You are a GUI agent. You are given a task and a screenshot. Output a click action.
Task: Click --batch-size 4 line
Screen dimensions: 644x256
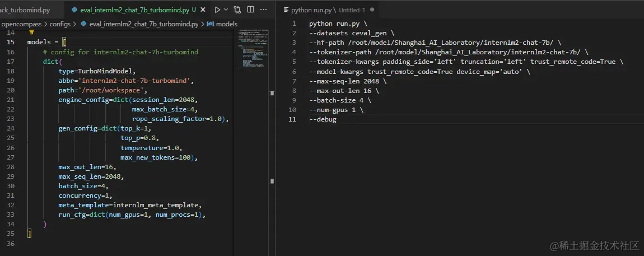click(x=340, y=101)
